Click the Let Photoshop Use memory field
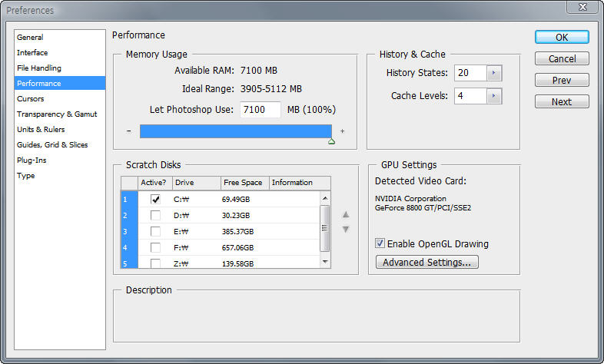Image resolution: width=604 pixels, height=364 pixels. [x=260, y=110]
